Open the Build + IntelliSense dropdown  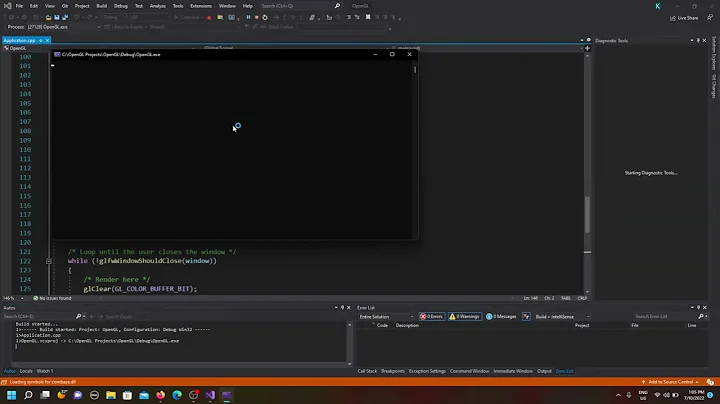click(562, 317)
